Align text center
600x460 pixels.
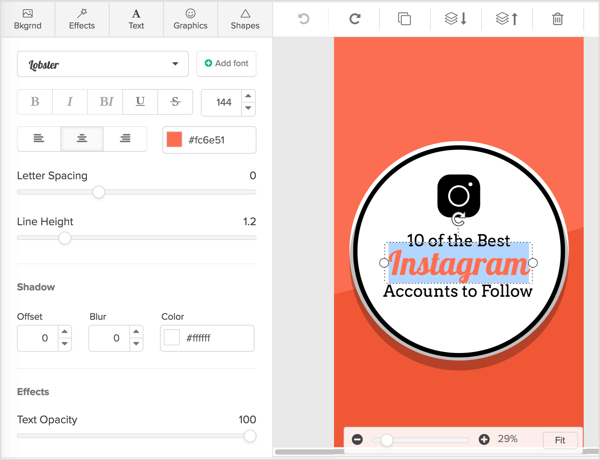point(82,139)
